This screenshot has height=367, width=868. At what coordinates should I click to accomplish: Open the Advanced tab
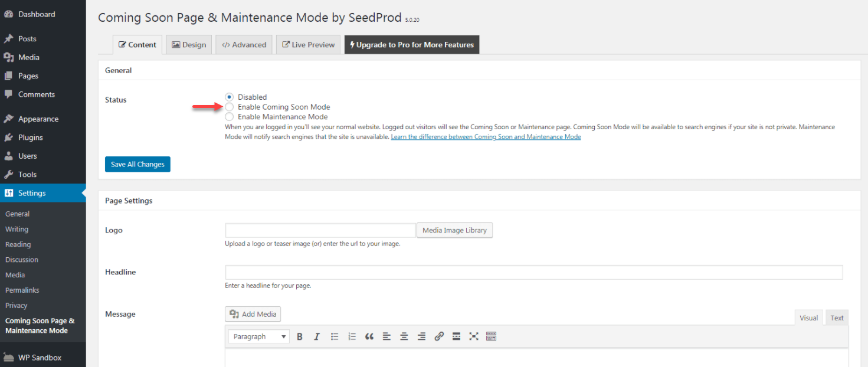pos(244,44)
